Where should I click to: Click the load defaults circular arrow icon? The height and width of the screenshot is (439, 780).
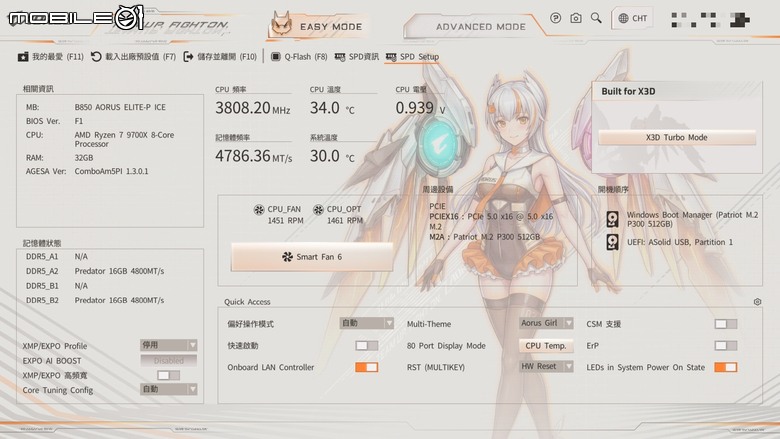click(x=96, y=57)
